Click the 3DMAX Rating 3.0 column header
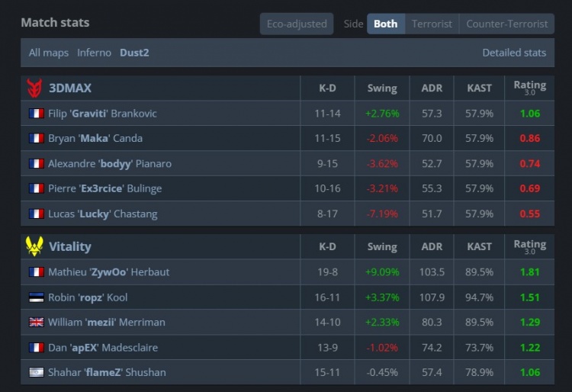The image size is (572, 392). [x=529, y=88]
